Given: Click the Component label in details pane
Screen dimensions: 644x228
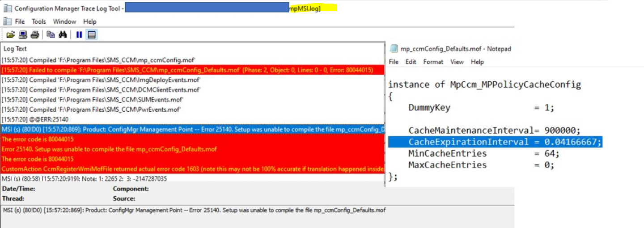Looking at the screenshot, I should (131, 189).
